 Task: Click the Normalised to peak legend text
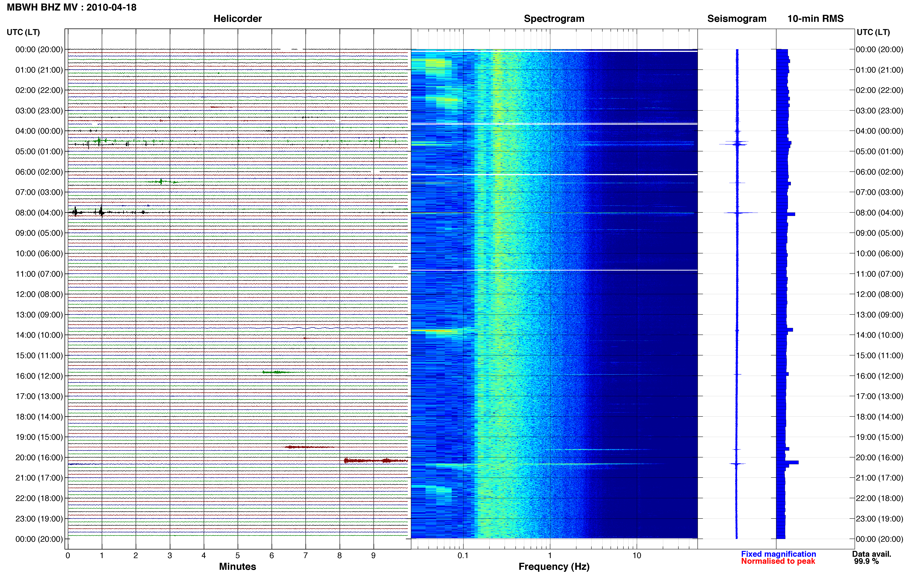coord(778,561)
